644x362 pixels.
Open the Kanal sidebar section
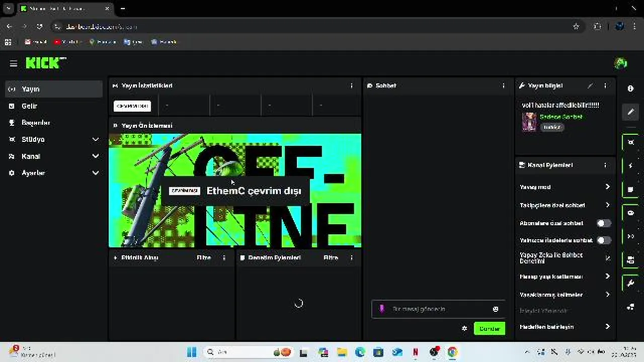click(54, 156)
